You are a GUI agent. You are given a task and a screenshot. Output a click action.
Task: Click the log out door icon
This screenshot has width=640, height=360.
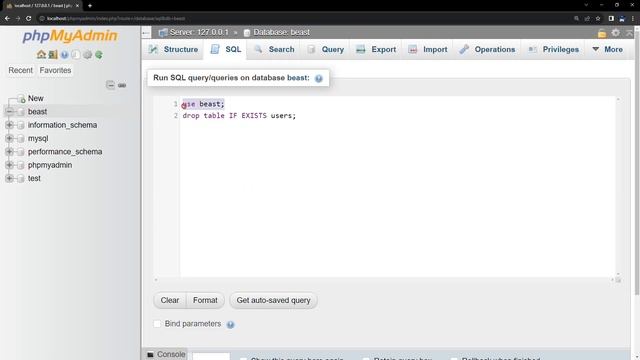pos(53,54)
